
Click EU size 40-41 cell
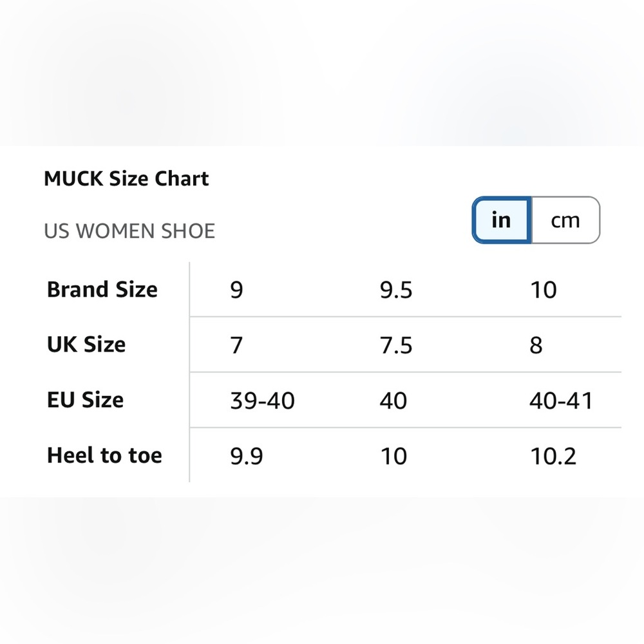(561, 401)
